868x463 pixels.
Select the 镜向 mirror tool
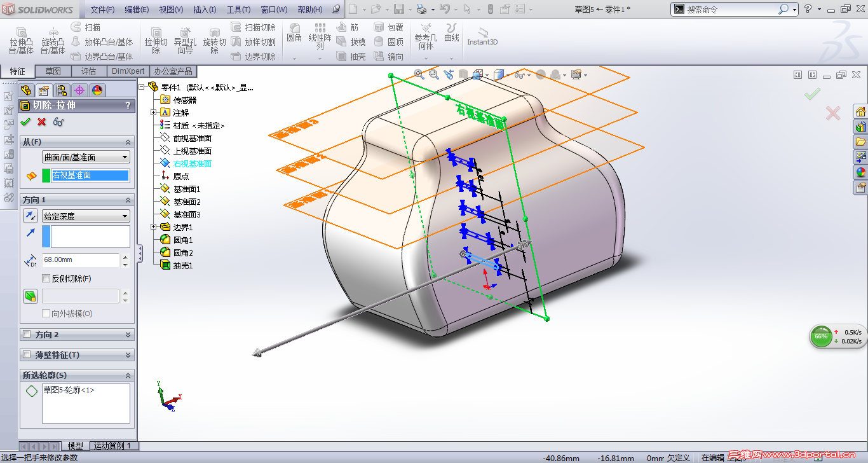tap(389, 57)
